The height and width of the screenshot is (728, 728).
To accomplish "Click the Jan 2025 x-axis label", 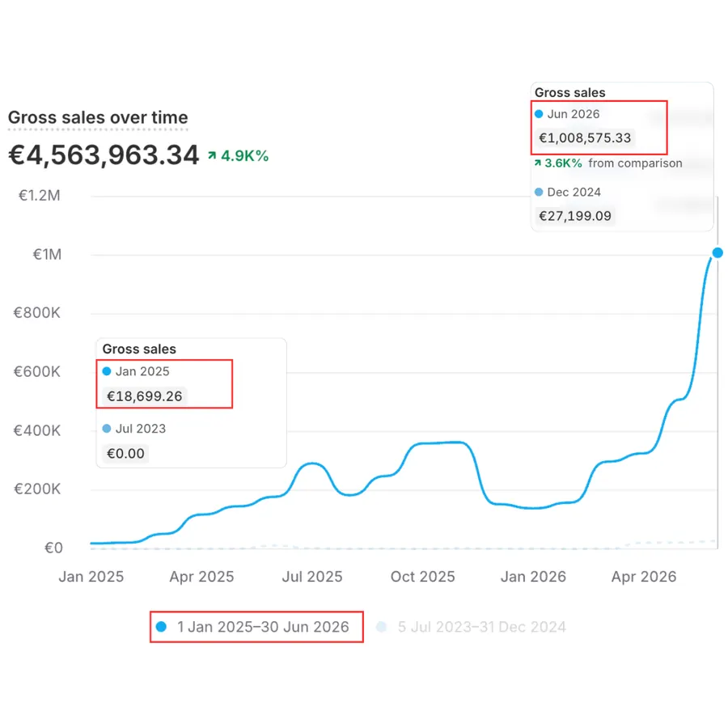I will pos(91,577).
